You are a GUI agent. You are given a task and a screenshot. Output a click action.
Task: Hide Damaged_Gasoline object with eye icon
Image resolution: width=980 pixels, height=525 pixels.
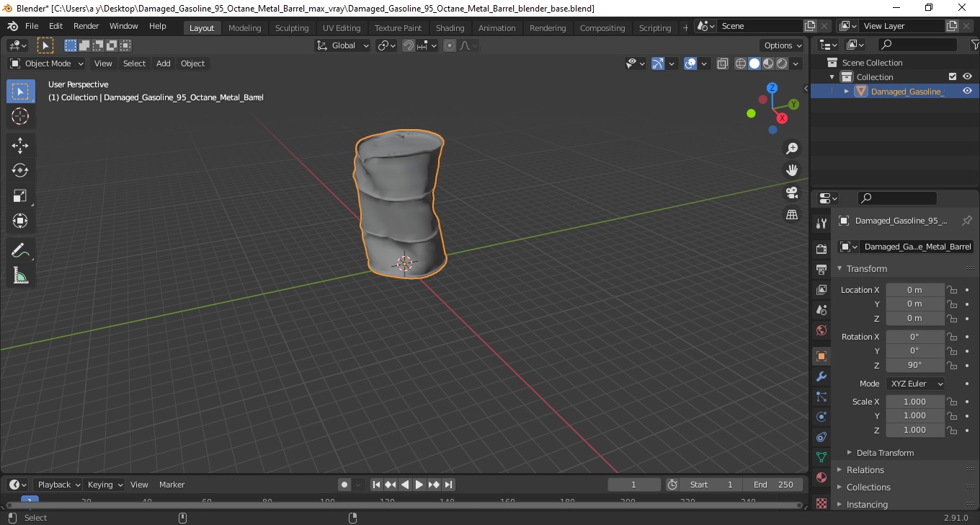(968, 91)
